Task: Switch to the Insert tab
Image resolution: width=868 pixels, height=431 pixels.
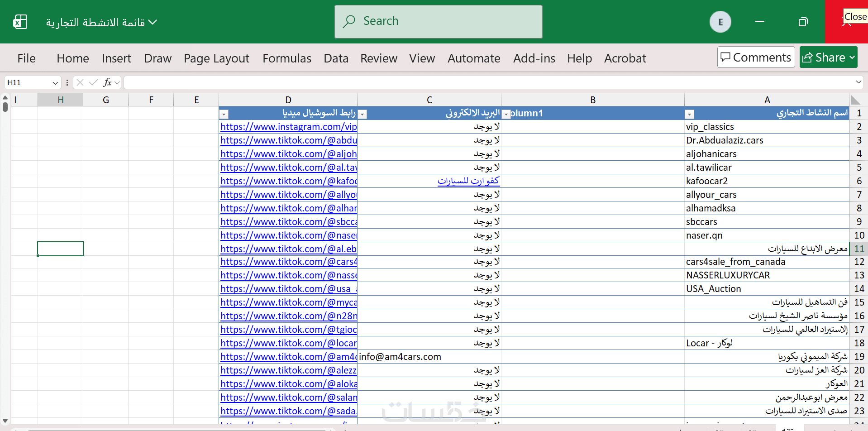Action: coord(116,58)
